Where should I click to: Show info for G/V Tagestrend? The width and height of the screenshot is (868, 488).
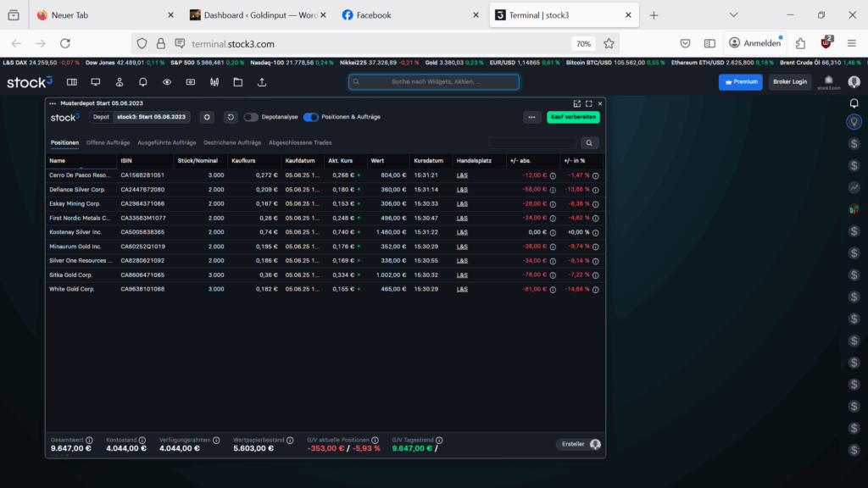(x=439, y=441)
